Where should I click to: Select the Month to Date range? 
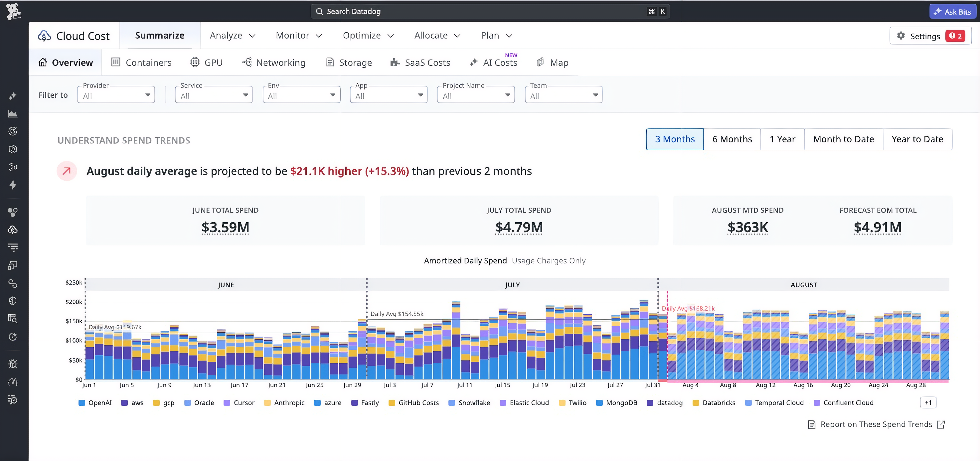[843, 139]
